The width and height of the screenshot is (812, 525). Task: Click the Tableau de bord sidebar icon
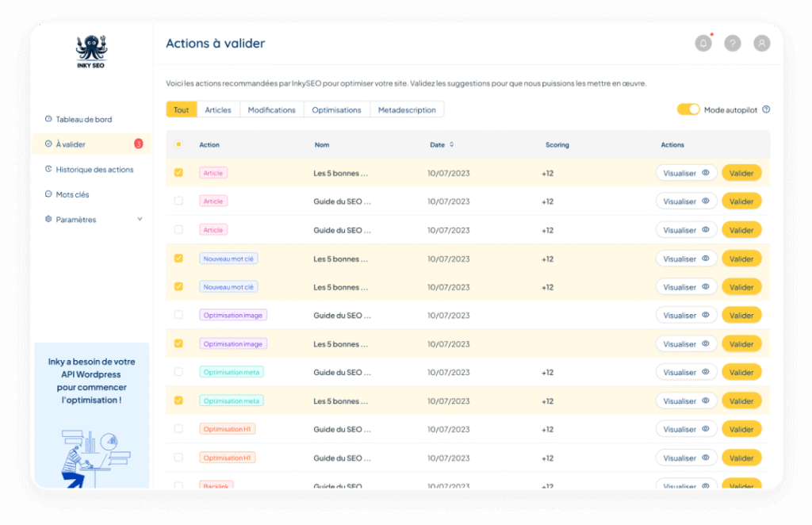[48, 119]
